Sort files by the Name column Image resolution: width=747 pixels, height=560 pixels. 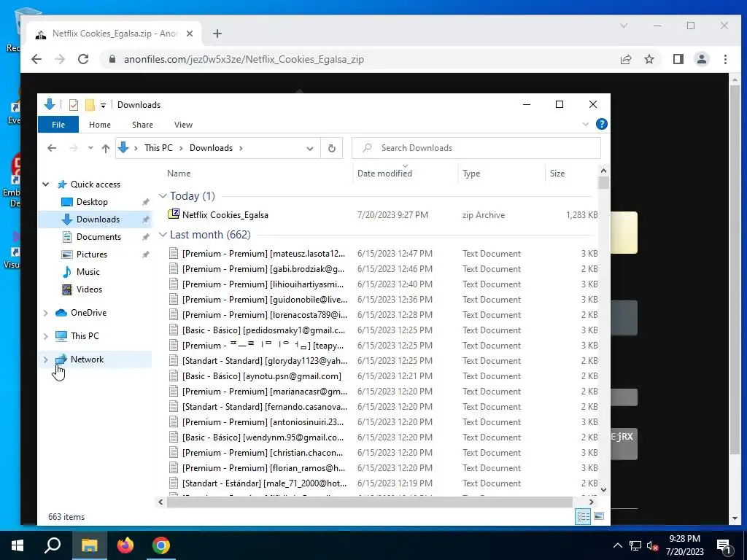(179, 174)
